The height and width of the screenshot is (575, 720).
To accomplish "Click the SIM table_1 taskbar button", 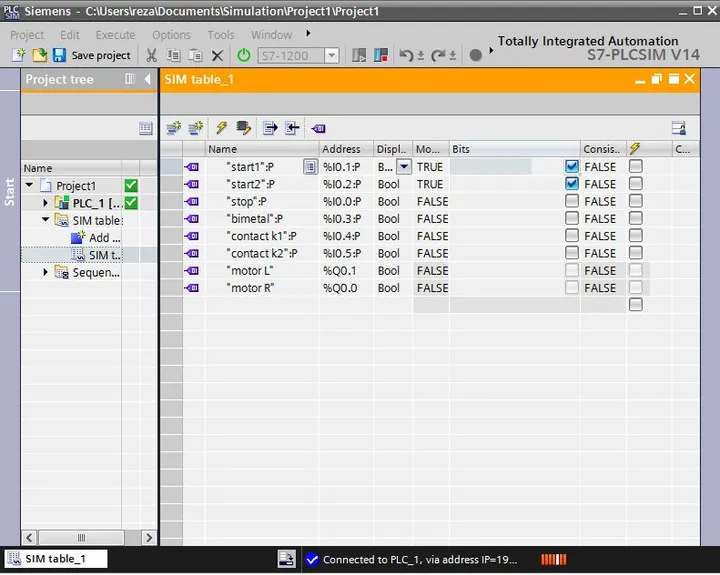I will coord(56,558).
